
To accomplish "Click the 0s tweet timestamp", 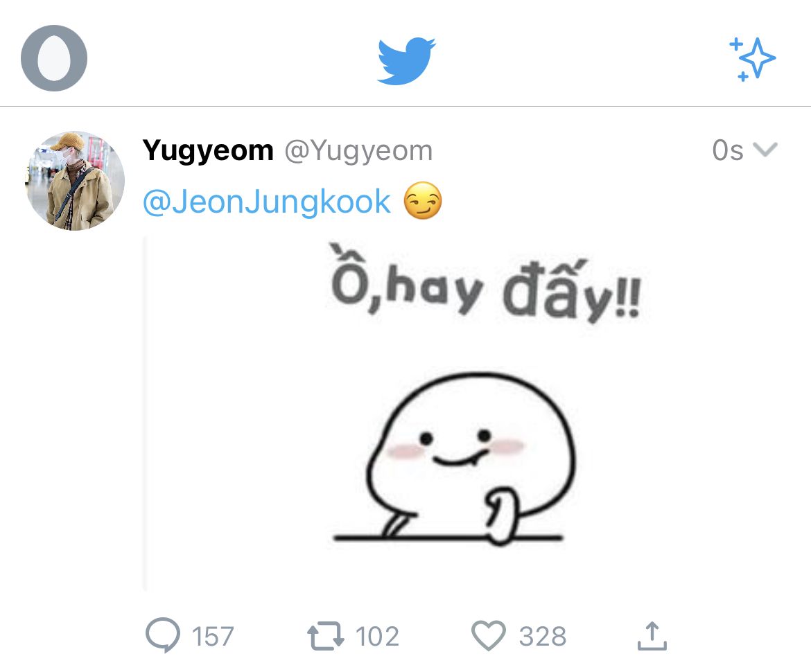I will [727, 150].
